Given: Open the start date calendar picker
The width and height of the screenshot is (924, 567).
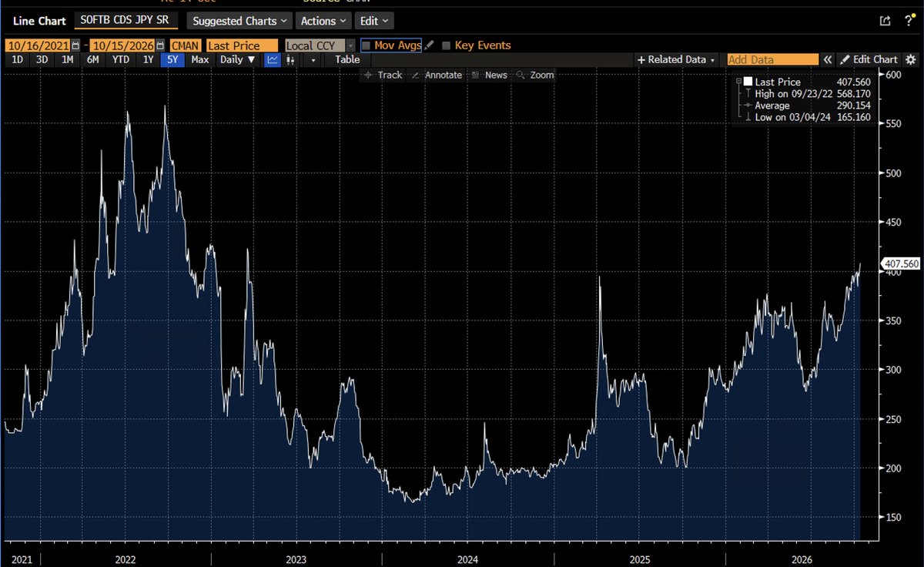Looking at the screenshot, I should click(x=75, y=45).
